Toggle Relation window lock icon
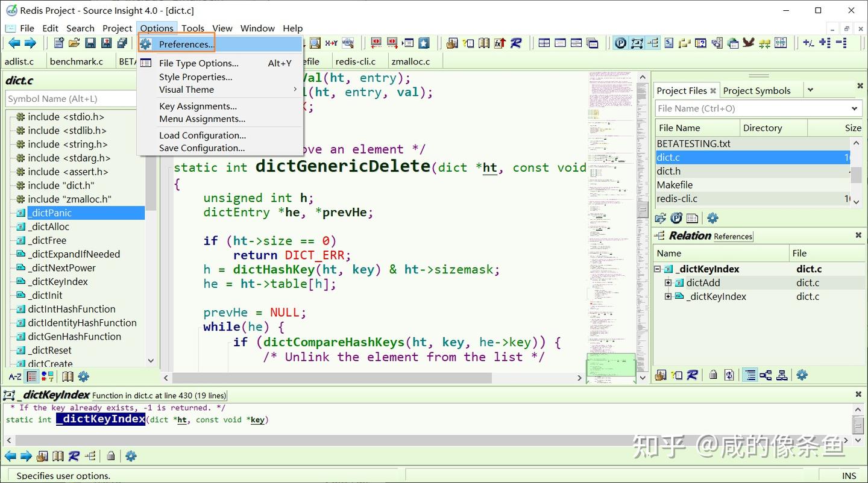 713,375
